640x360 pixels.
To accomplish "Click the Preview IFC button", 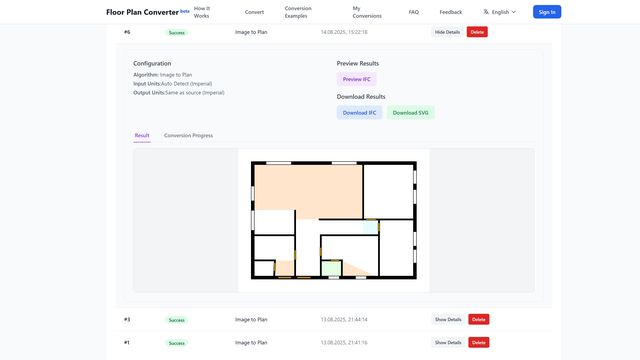I will (x=356, y=79).
